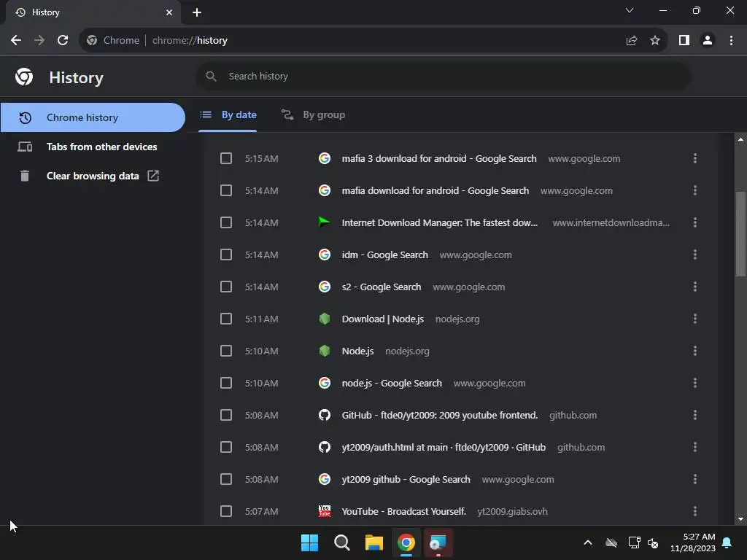Open Windows Search from the taskbar
This screenshot has height=560, width=747.
[x=341, y=542]
